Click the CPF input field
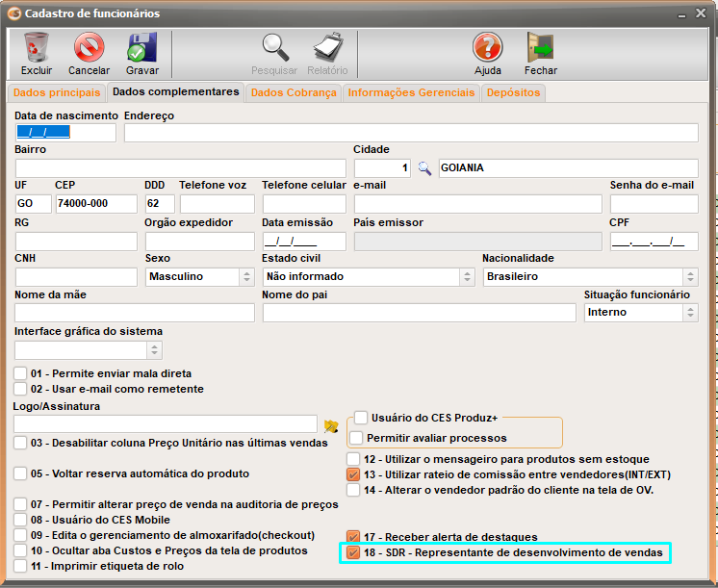Viewport: 718px width, 588px height. (x=654, y=242)
